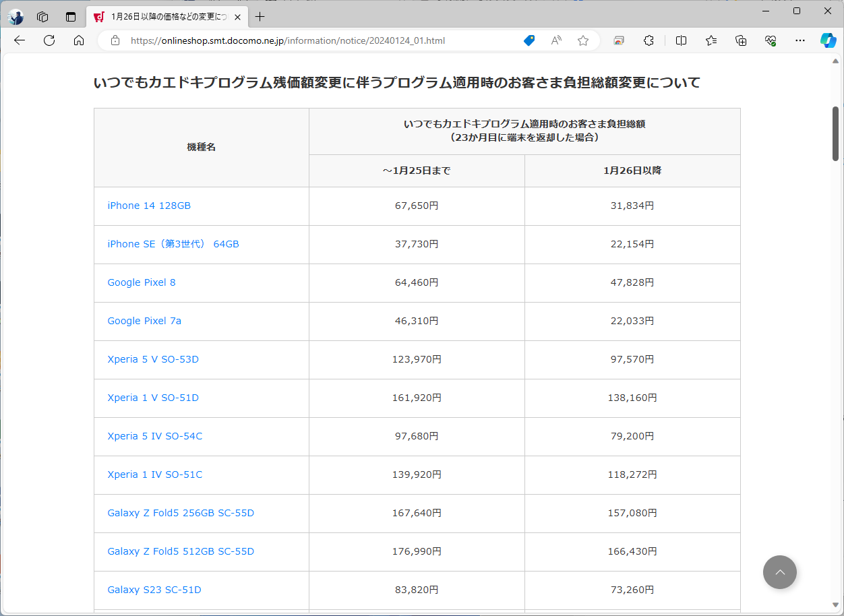This screenshot has height=616, width=844.
Task: Navigate back to the previous page
Action: (19, 40)
